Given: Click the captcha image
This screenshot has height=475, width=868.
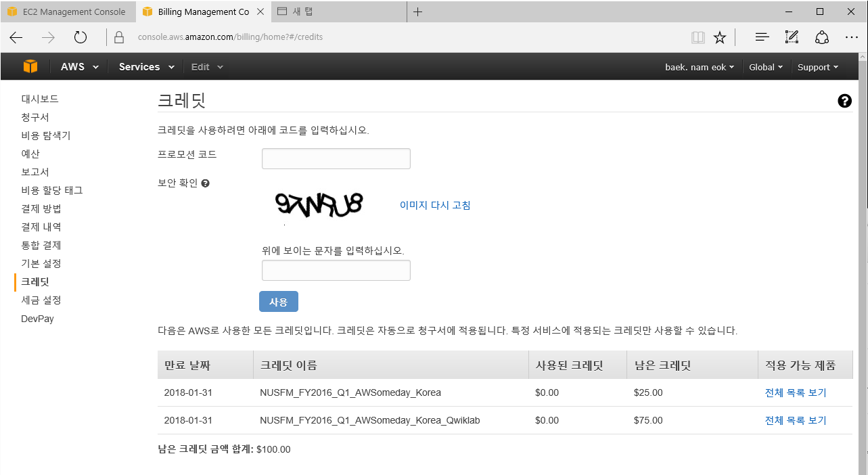Looking at the screenshot, I should pyautogui.click(x=319, y=205).
